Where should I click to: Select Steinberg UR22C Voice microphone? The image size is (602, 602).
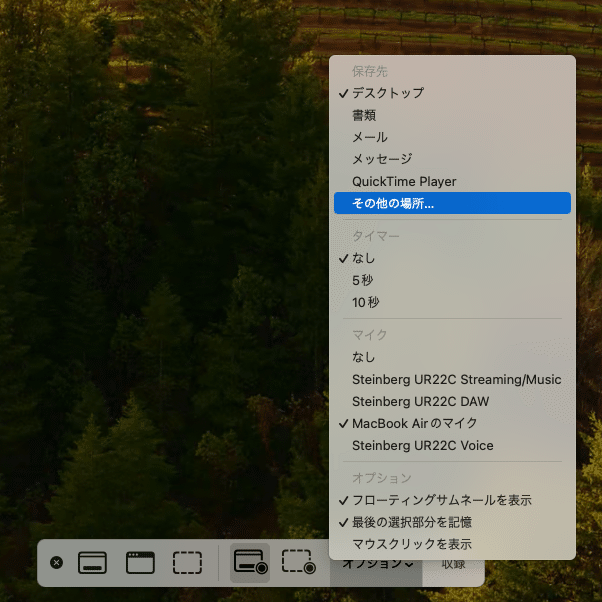[x=452, y=445]
